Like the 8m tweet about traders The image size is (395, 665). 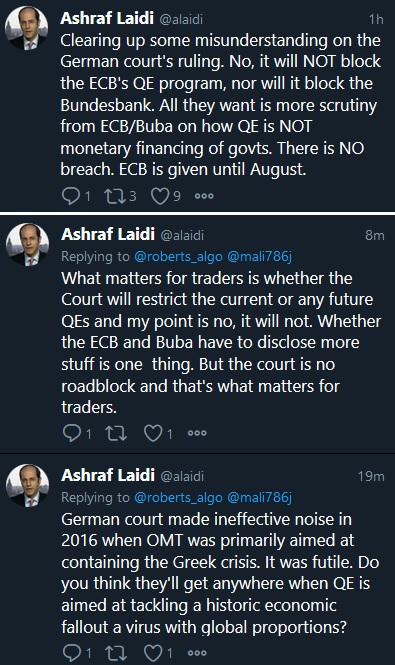(153, 433)
